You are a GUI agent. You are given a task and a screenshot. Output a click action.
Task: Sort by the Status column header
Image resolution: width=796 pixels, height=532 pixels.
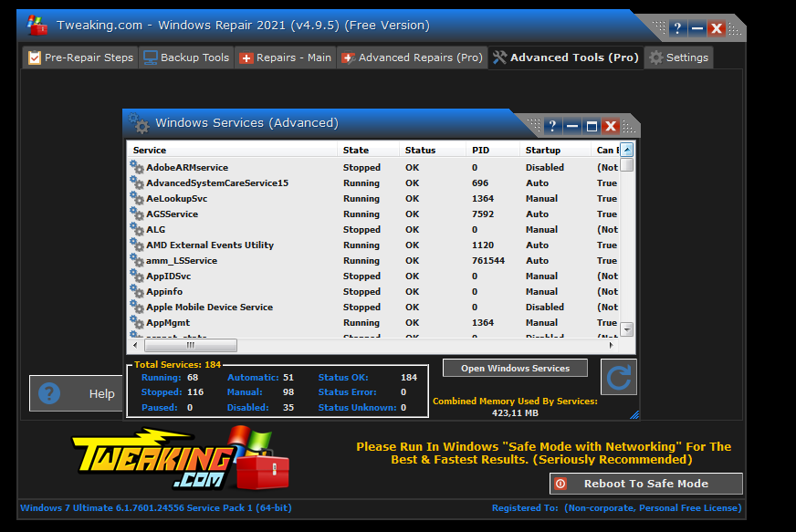click(x=433, y=150)
